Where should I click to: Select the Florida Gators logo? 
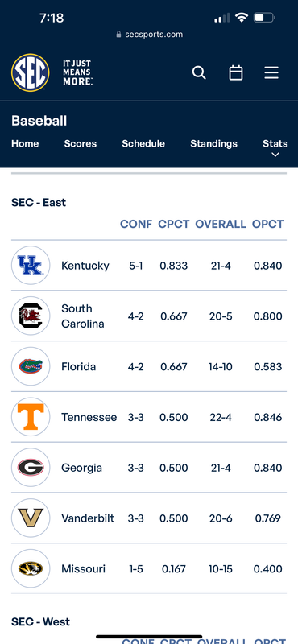point(31,366)
